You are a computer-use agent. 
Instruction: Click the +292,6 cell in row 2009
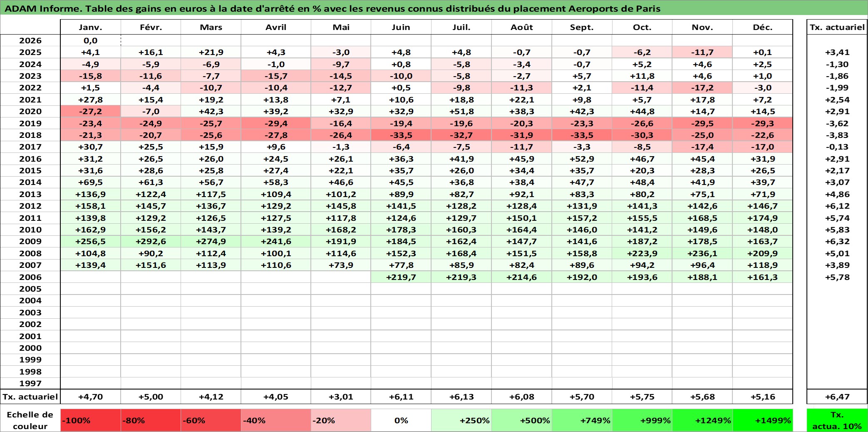click(x=151, y=241)
